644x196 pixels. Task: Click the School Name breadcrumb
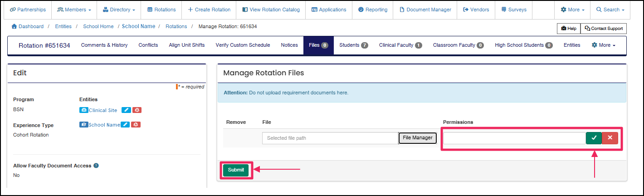[138, 27]
